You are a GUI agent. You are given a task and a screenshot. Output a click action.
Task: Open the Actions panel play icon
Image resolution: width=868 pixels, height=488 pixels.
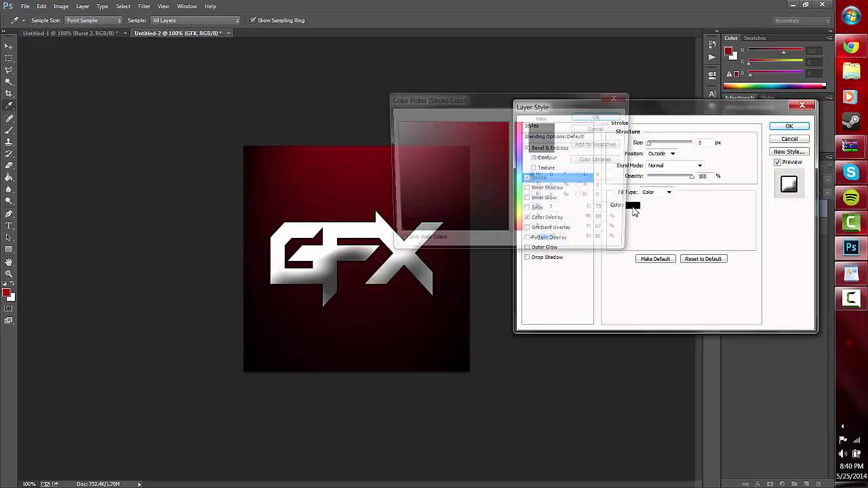[x=712, y=57]
